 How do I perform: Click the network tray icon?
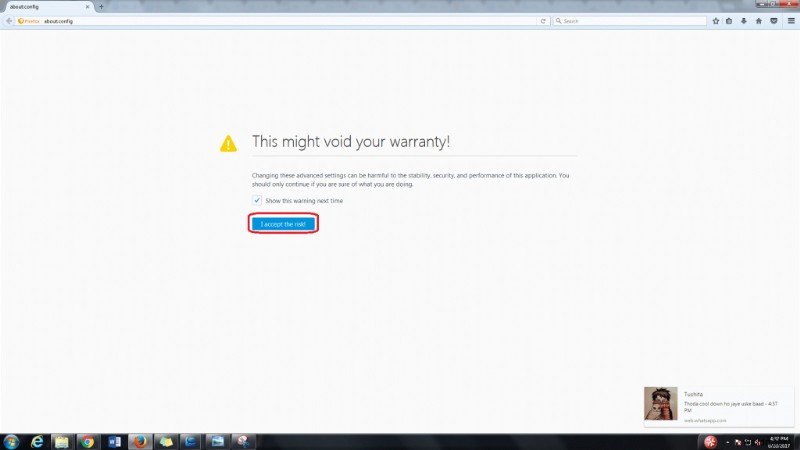point(748,442)
